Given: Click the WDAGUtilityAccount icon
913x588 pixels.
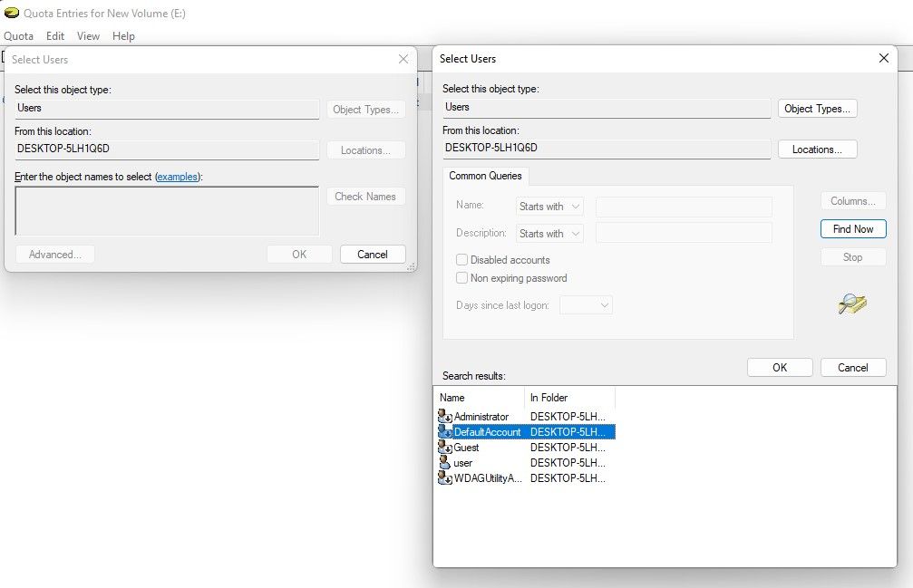Looking at the screenshot, I should [444, 478].
